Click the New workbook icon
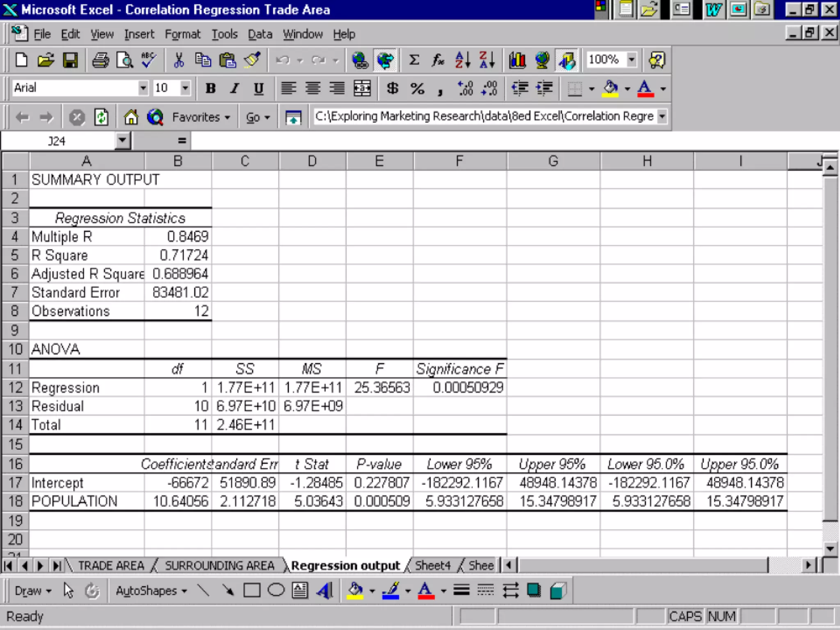The image size is (840, 630). click(21, 60)
